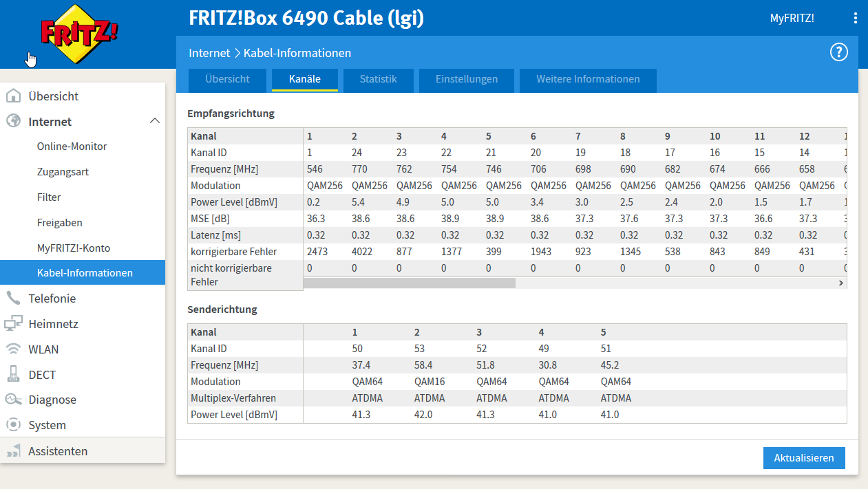Click the Latenz [ms] row label
The height and width of the screenshot is (489, 868).
(215, 235)
